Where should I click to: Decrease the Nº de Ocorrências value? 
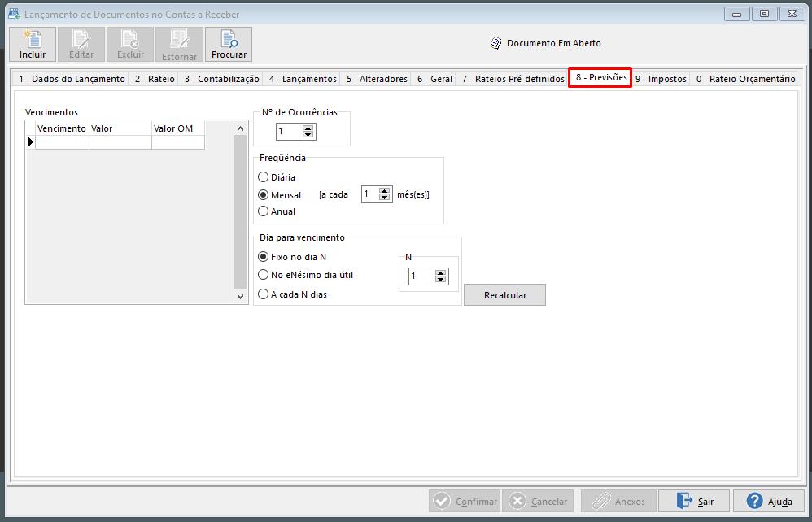click(308, 135)
